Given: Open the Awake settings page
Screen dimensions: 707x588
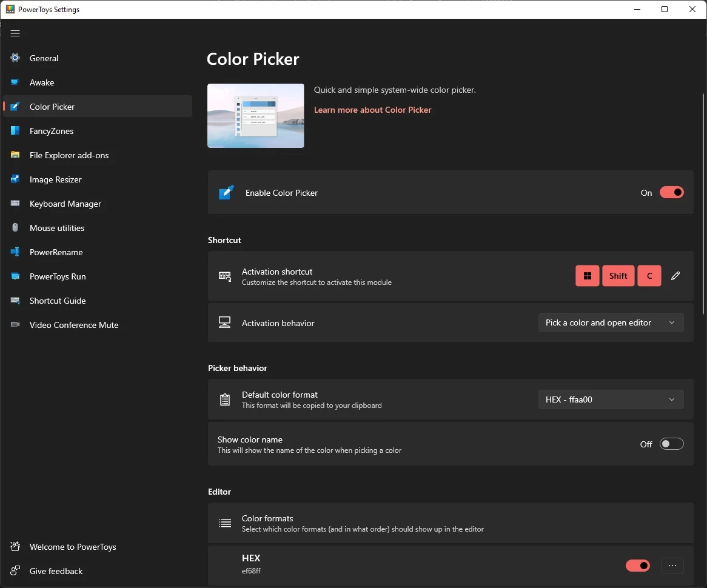Looking at the screenshot, I should [98, 82].
